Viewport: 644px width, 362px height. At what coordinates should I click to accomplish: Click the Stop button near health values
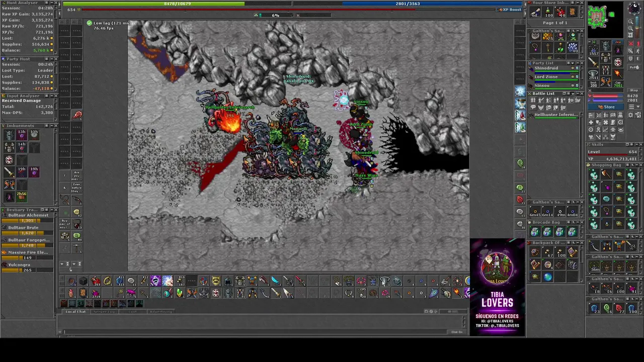click(634, 90)
